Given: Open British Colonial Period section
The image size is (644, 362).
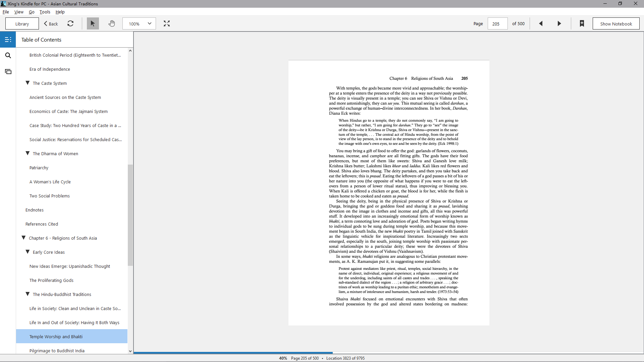Looking at the screenshot, I should pyautogui.click(x=75, y=55).
